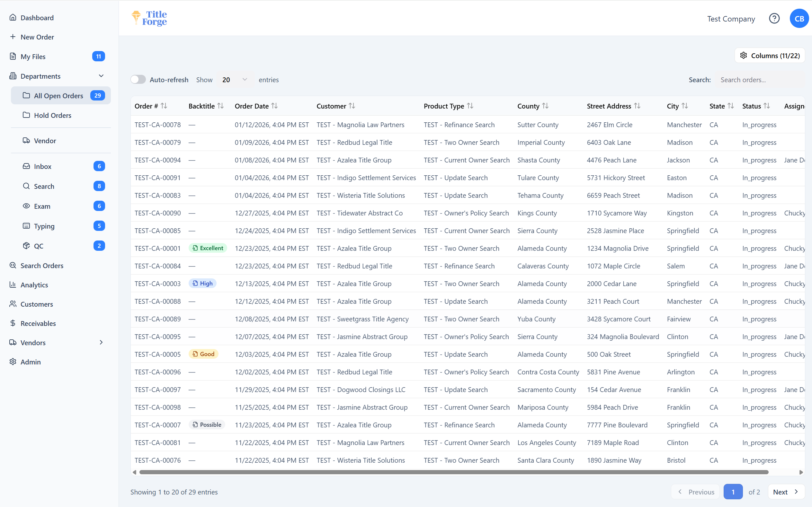Viewport: 812px width, 507px height.
Task: Open the Columns (11/22) button
Action: point(770,55)
